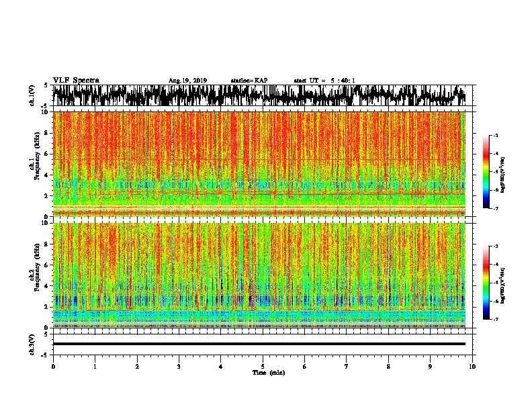532x411 pixels.
Task: Click the "8" kHz tick on ch.1 frequency axis
Action: click(x=48, y=133)
